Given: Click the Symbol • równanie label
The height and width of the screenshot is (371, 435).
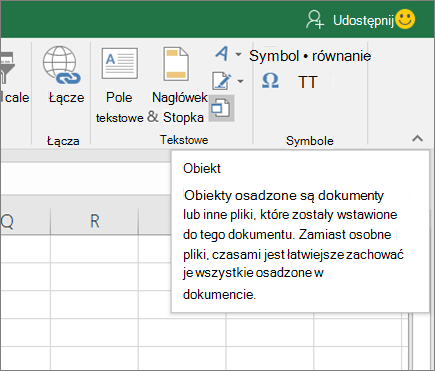Looking at the screenshot, I should [310, 56].
